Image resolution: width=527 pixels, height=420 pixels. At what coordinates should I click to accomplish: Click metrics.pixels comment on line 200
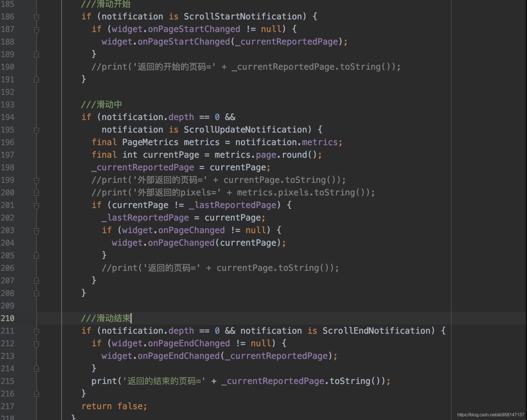[233, 193]
